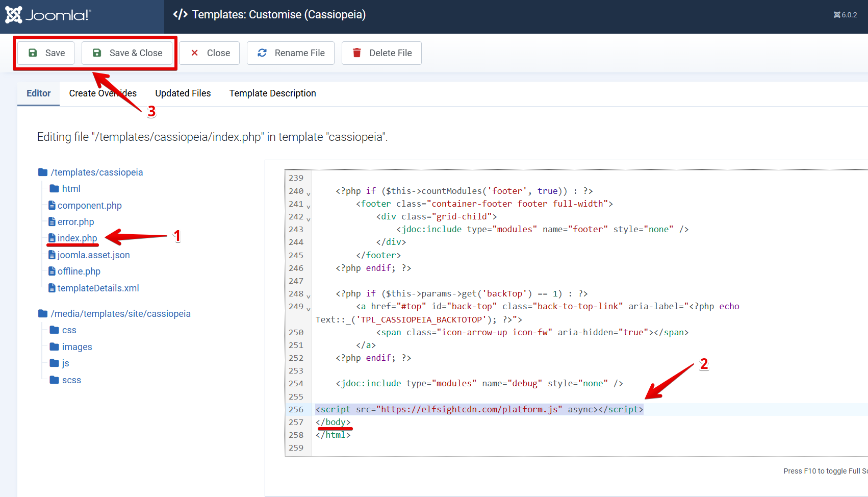Click the images folder icon

coord(54,347)
